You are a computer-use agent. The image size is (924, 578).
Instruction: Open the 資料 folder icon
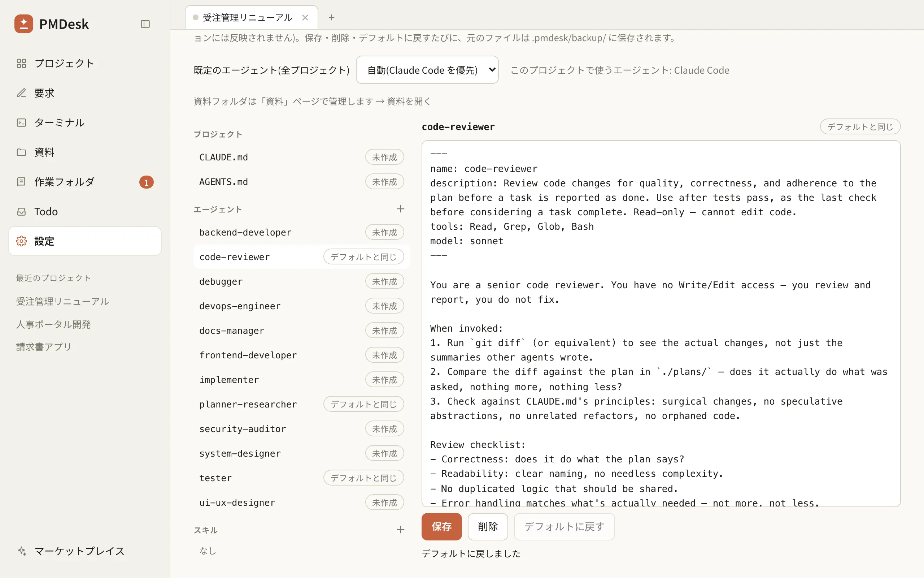(x=21, y=152)
